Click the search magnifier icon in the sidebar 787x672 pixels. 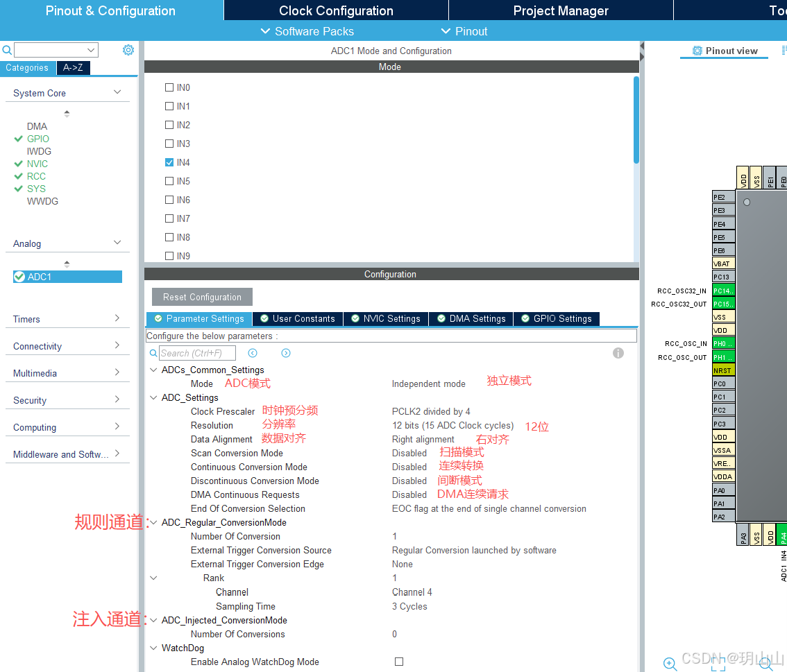pos(7,50)
